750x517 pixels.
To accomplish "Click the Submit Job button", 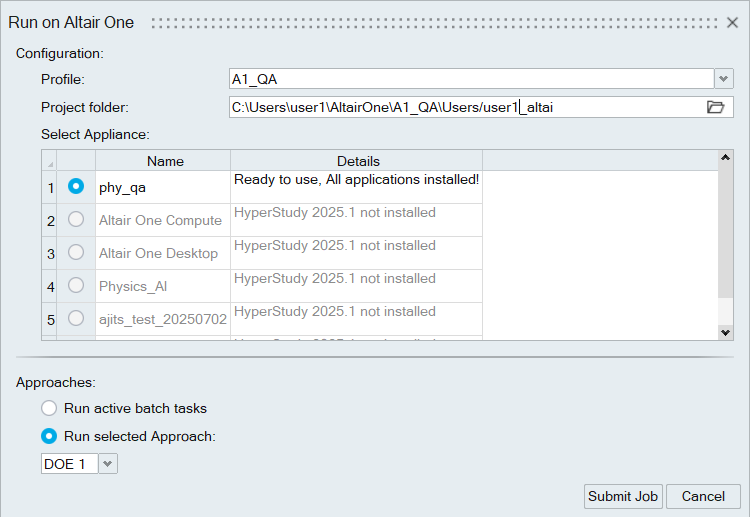I will pyautogui.click(x=622, y=496).
